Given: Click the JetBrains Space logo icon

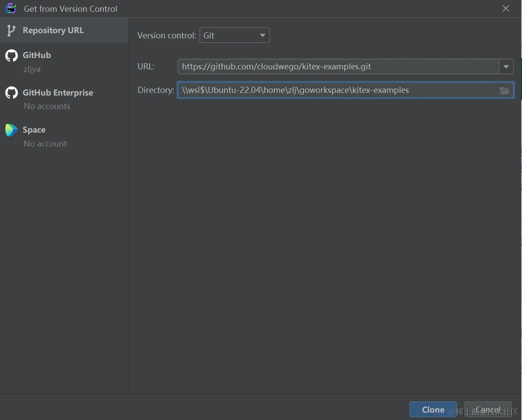Looking at the screenshot, I should tap(11, 130).
